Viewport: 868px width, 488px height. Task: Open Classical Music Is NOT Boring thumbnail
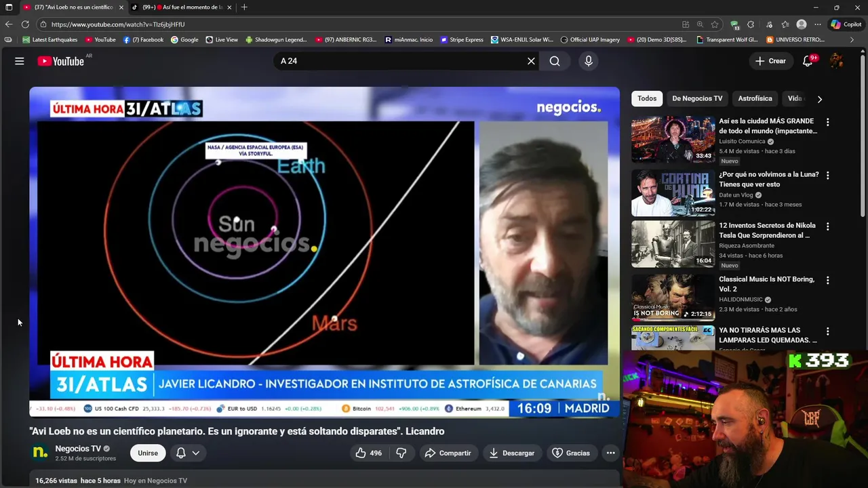[x=673, y=298]
